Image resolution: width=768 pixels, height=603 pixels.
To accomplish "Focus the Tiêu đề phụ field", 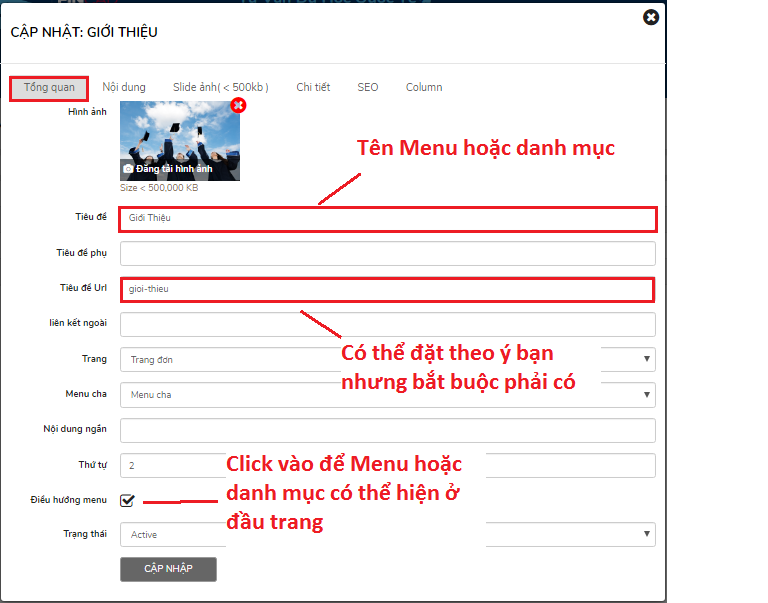I will click(x=387, y=253).
